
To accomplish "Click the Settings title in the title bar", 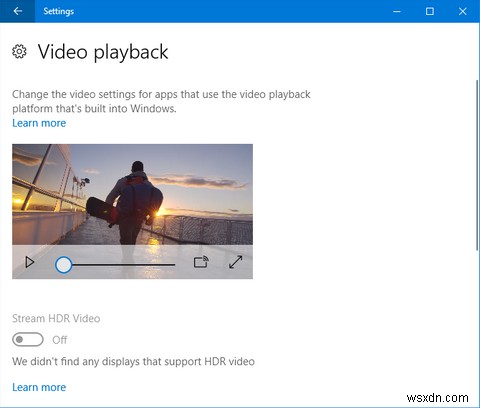I will pos(59,11).
